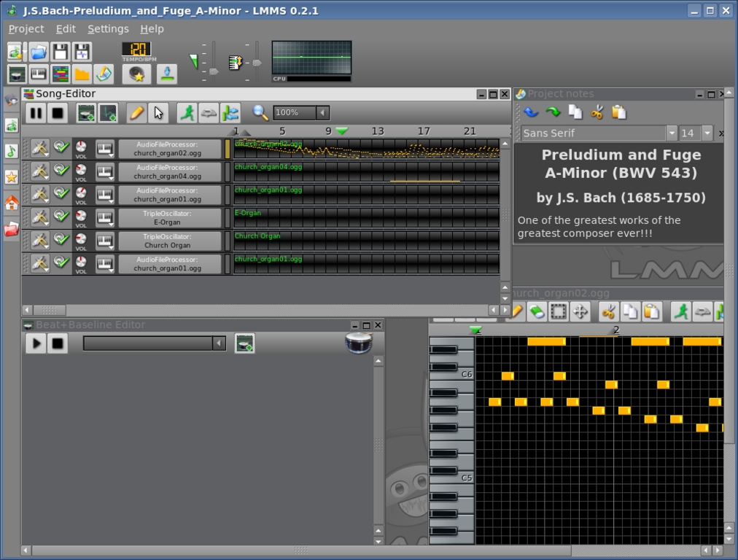The image size is (738, 560).
Task: Click the master volume slider handle
Action: pos(214,71)
